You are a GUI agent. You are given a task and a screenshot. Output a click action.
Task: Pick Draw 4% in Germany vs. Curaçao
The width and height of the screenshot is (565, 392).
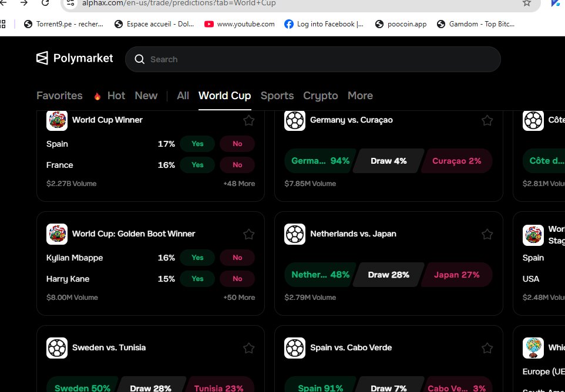pos(388,161)
